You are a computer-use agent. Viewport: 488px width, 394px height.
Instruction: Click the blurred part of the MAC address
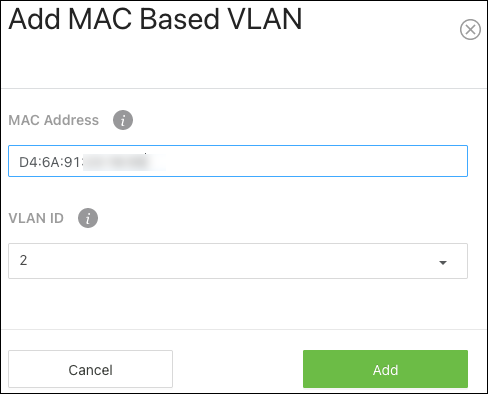click(123, 162)
